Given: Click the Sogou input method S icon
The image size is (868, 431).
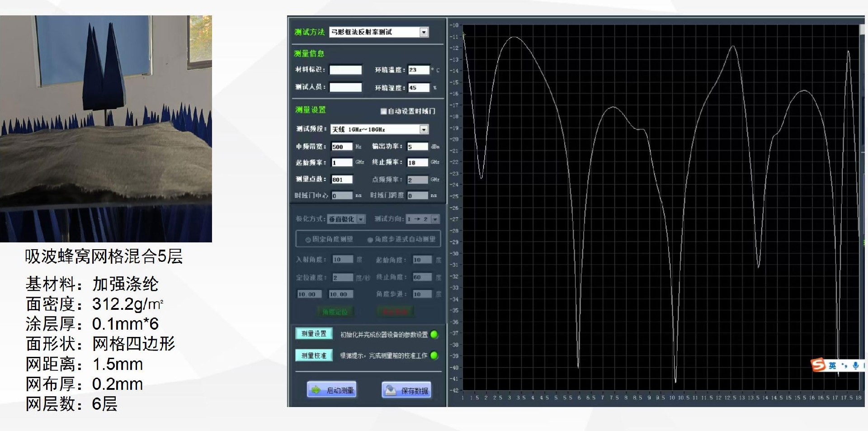Looking at the screenshot, I should [x=818, y=365].
